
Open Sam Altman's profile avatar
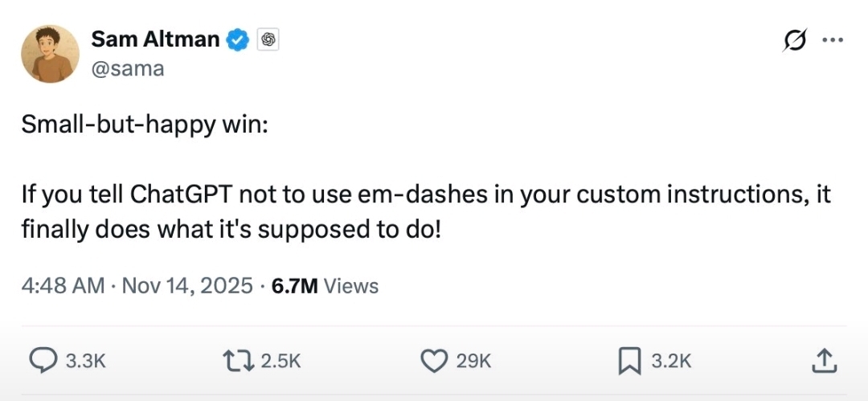[x=51, y=54]
